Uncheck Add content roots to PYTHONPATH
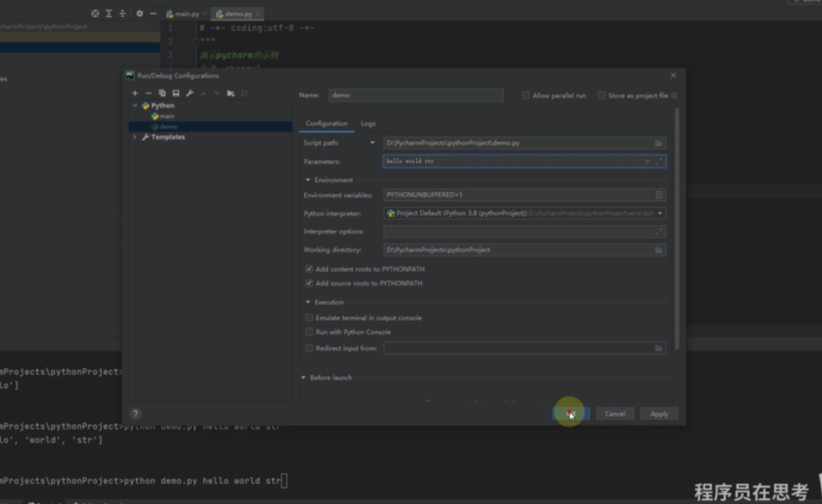 pos(309,269)
